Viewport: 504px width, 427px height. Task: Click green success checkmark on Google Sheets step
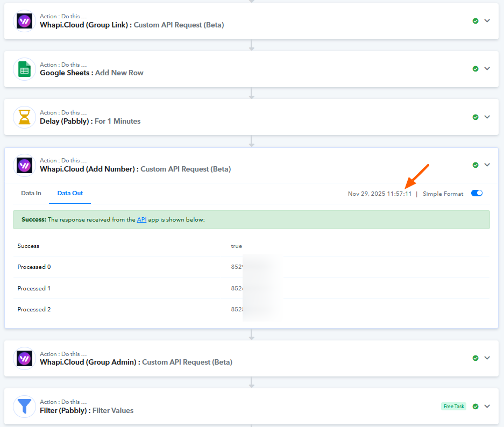pos(475,69)
